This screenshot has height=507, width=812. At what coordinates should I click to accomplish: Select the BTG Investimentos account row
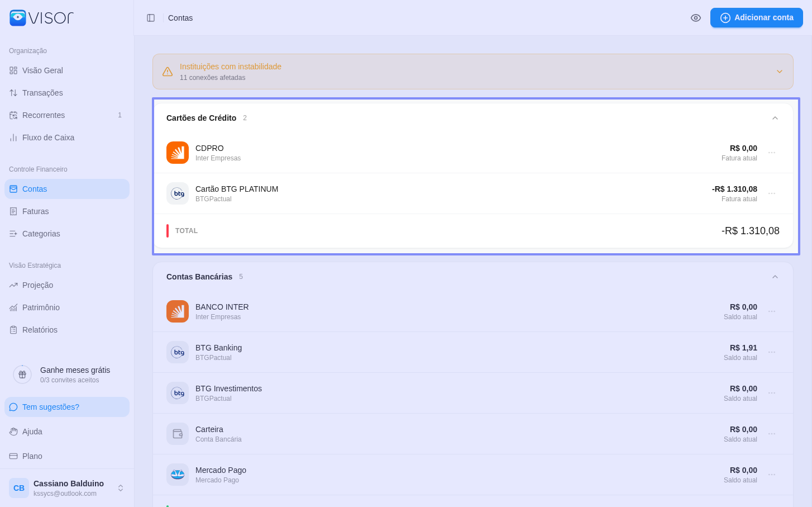pos(447,393)
